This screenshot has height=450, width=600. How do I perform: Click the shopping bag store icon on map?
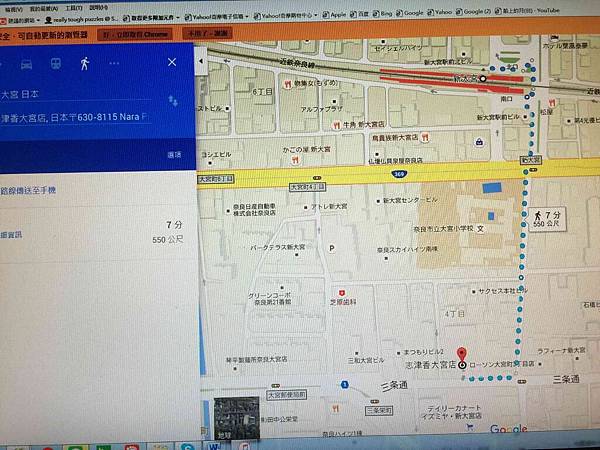coord(479,143)
